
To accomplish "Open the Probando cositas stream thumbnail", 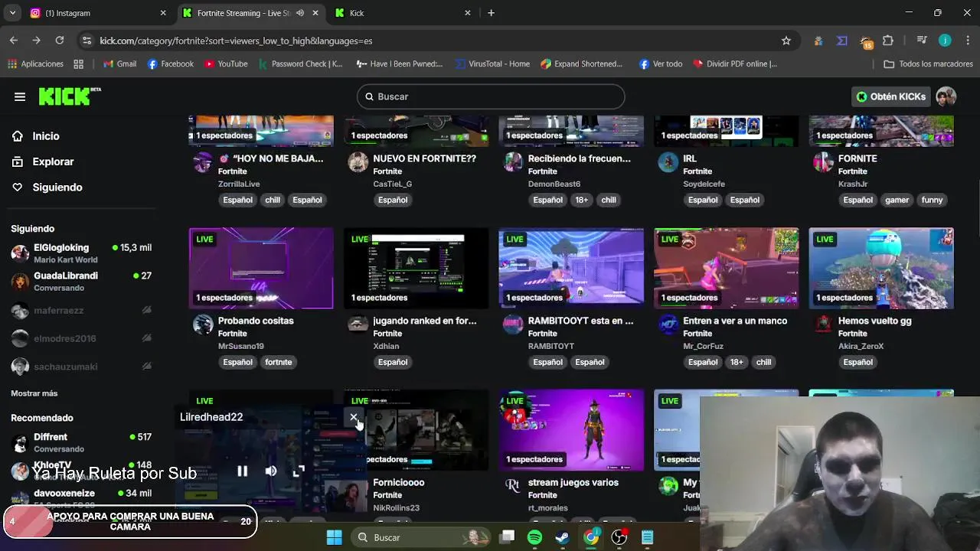I will tap(261, 268).
